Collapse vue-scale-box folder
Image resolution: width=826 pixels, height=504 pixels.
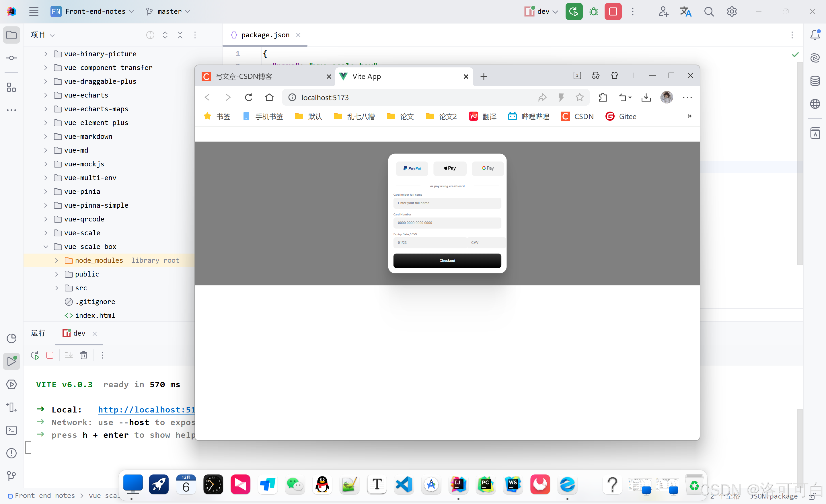point(46,246)
